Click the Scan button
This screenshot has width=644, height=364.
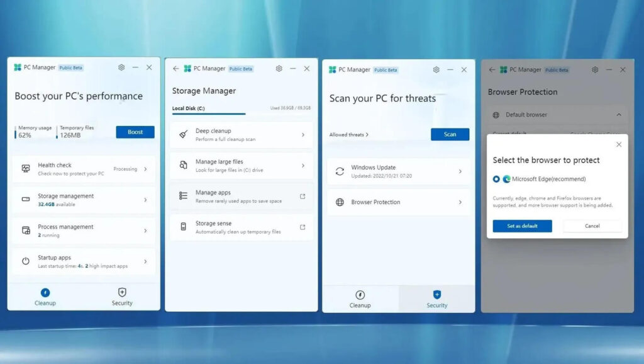(450, 134)
